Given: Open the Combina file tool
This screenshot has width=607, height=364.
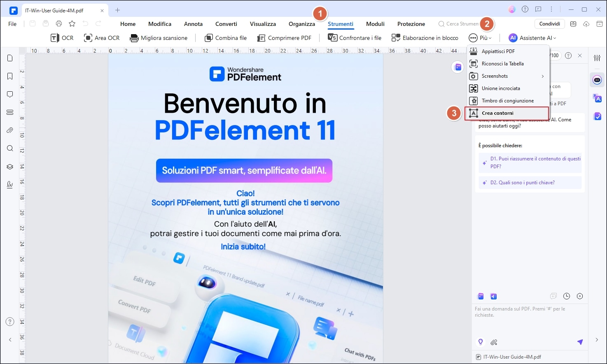Looking at the screenshot, I should pos(226,38).
